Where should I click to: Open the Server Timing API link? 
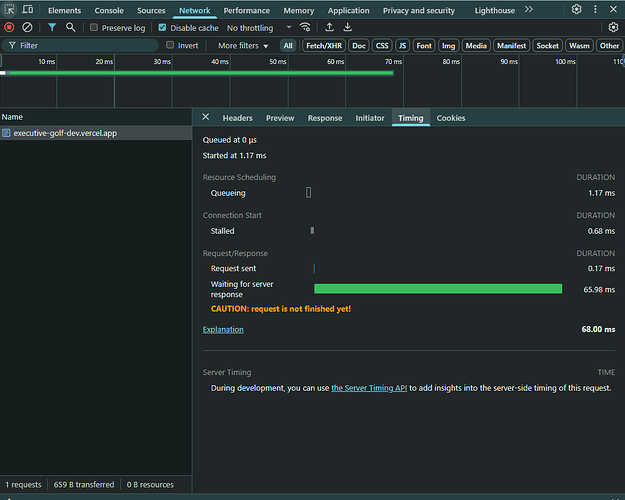click(x=369, y=388)
